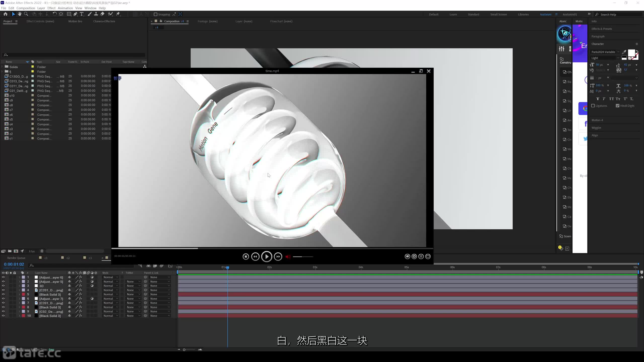
Task: Expand the Wiggler panel
Action: 596,128
